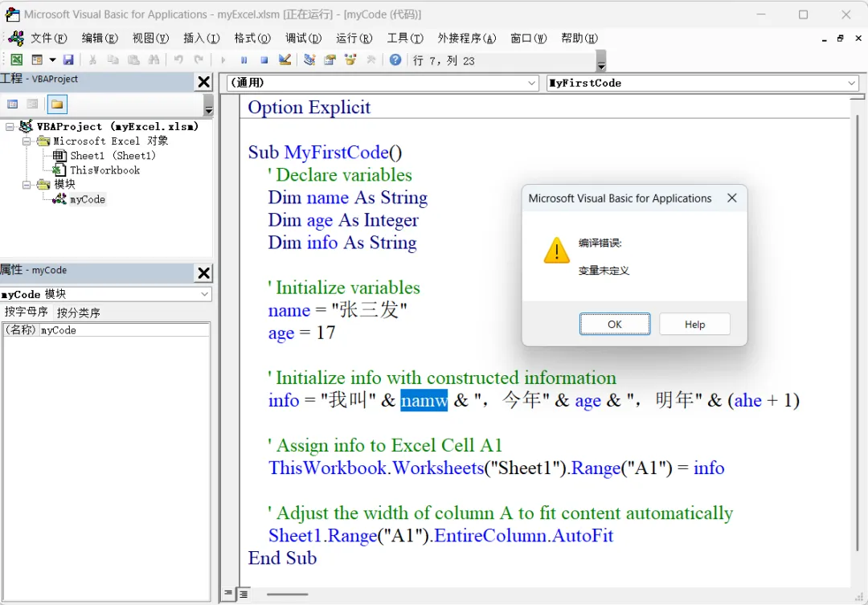The height and width of the screenshot is (605, 868).
Task: Open the 外接程序(A) menu
Action: pos(467,39)
